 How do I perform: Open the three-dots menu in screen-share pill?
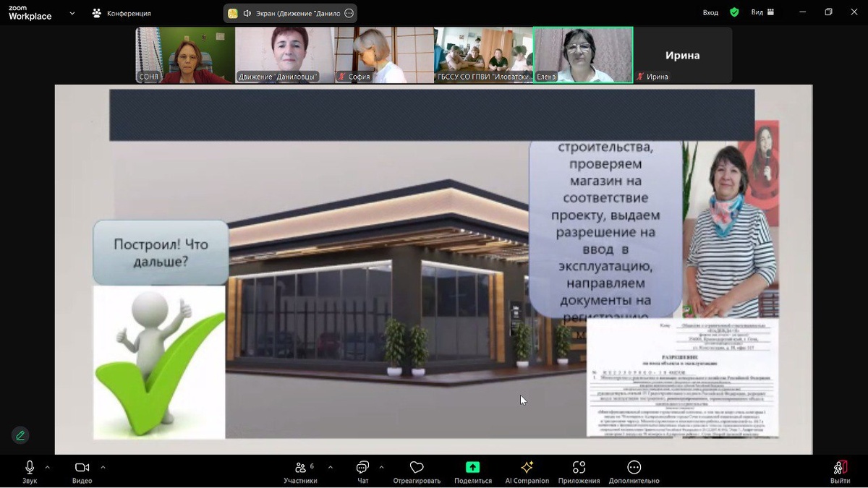click(x=349, y=13)
